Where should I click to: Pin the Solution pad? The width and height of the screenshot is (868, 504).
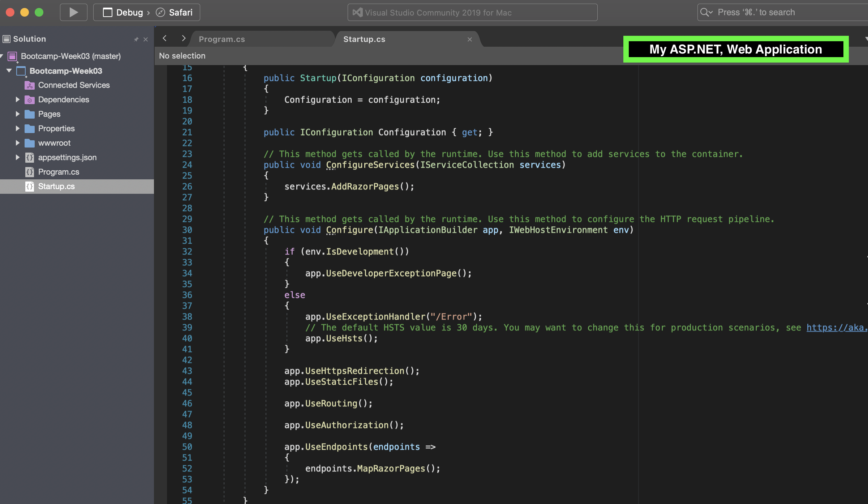point(136,39)
